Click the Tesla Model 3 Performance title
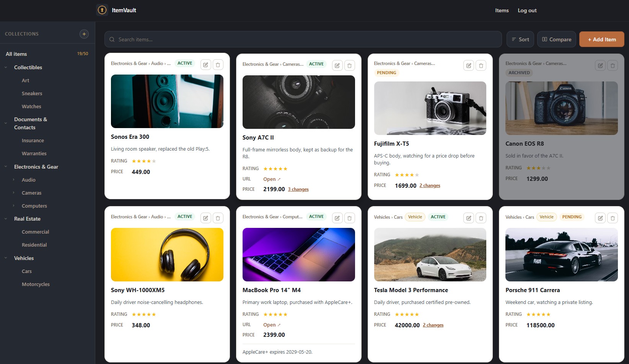 pyautogui.click(x=411, y=290)
